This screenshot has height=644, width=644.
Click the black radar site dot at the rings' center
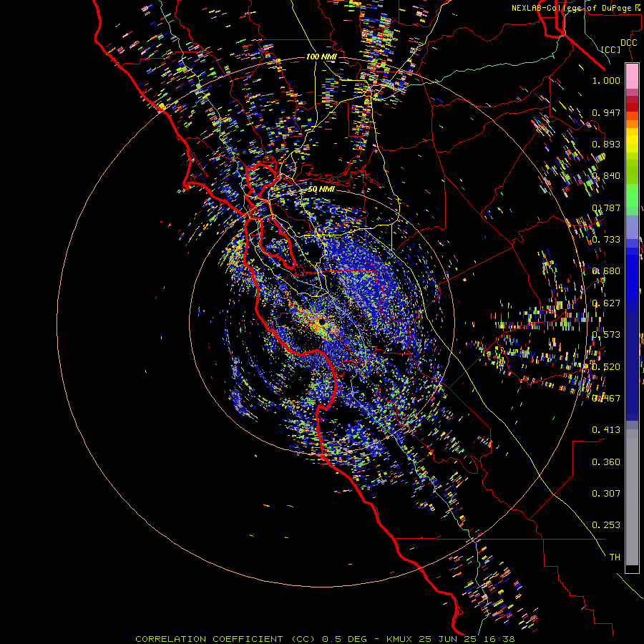pyautogui.click(x=322, y=323)
